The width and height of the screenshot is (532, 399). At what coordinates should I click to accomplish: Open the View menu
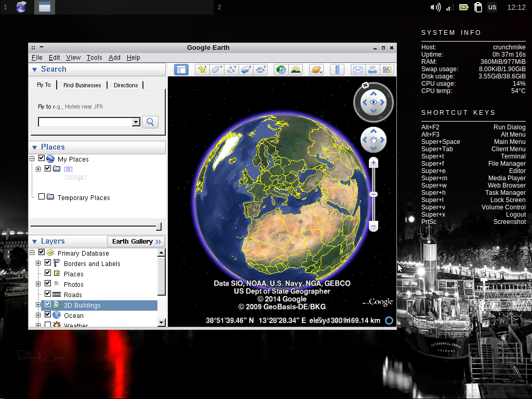73,58
